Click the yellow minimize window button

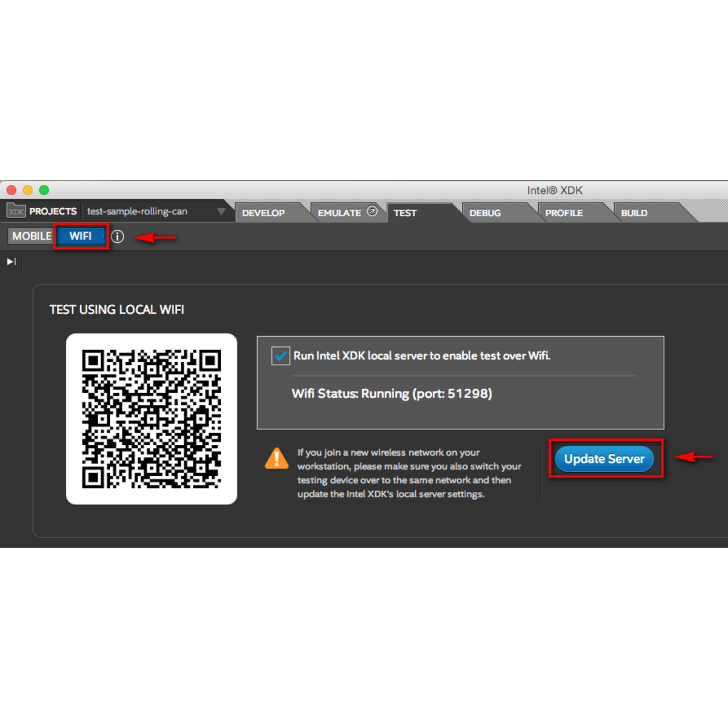(27, 190)
